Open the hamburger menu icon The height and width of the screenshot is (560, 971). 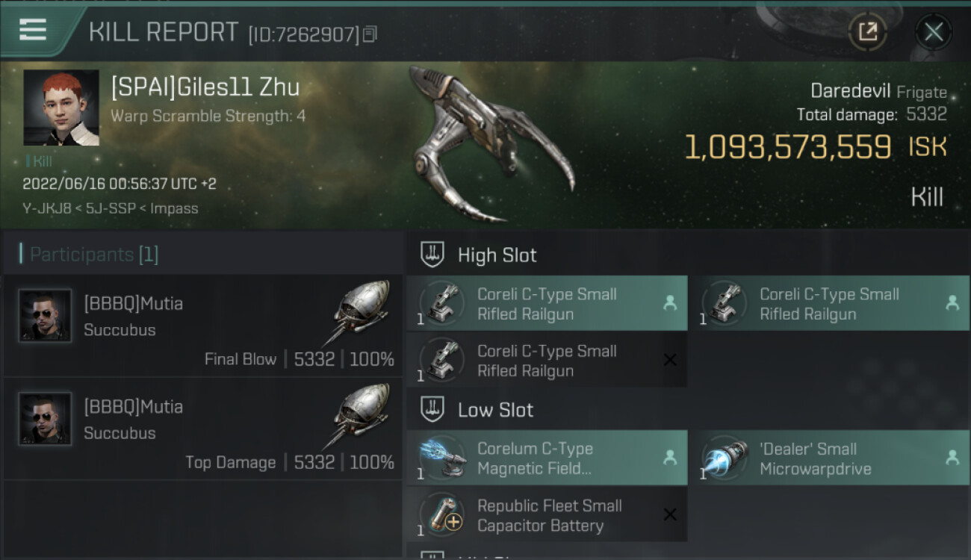(33, 30)
